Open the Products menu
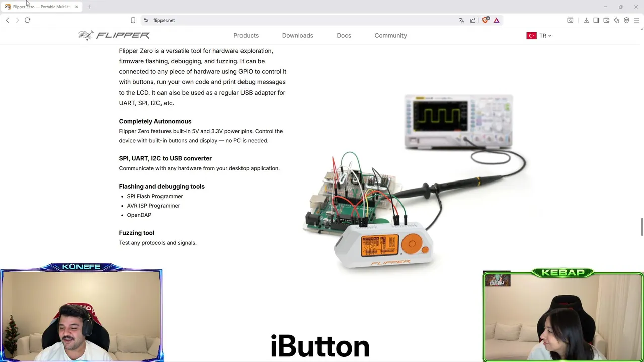This screenshot has width=644, height=362. click(x=246, y=35)
